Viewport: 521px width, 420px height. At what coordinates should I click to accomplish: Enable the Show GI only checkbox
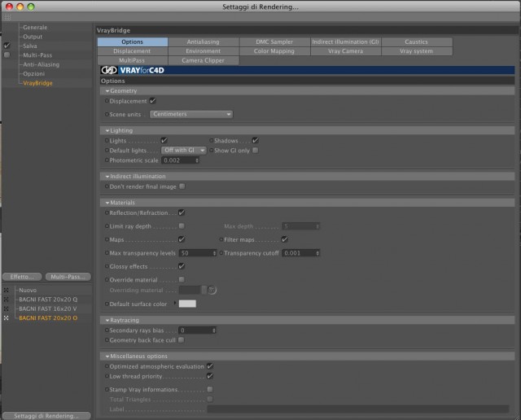(x=255, y=151)
